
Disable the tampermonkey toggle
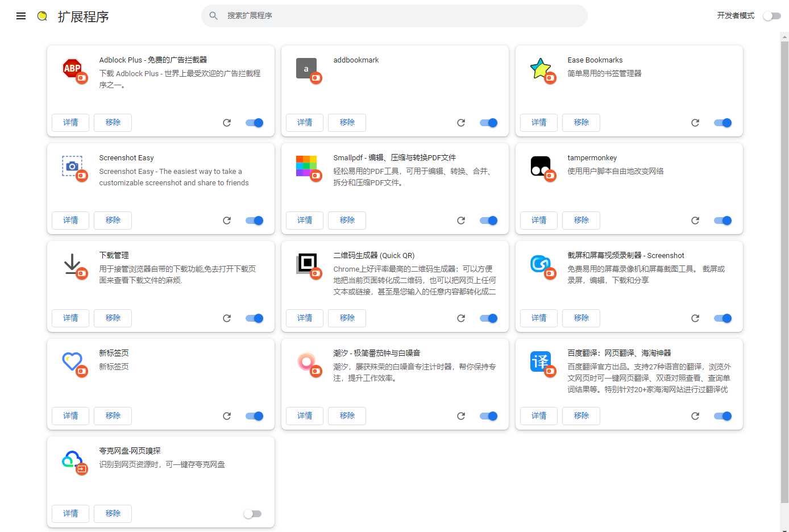click(x=722, y=221)
